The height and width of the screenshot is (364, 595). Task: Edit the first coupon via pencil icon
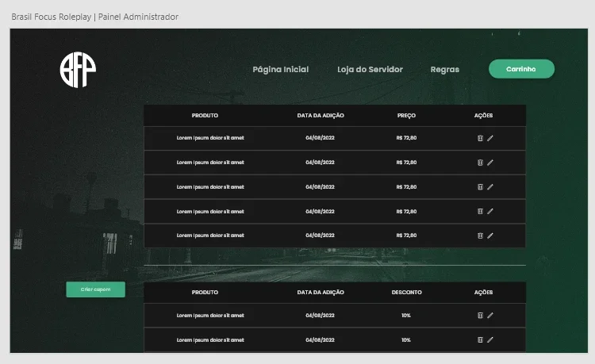[490, 315]
